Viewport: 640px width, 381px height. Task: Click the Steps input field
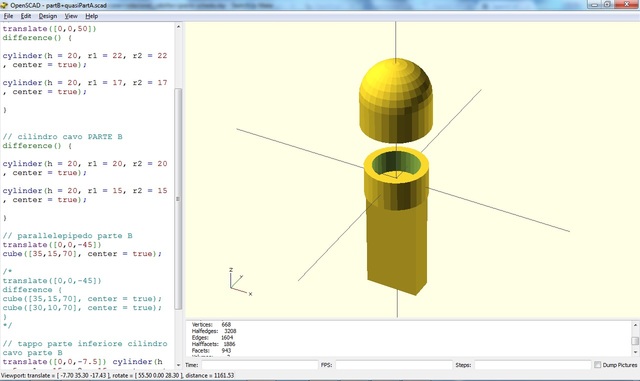click(x=533, y=365)
